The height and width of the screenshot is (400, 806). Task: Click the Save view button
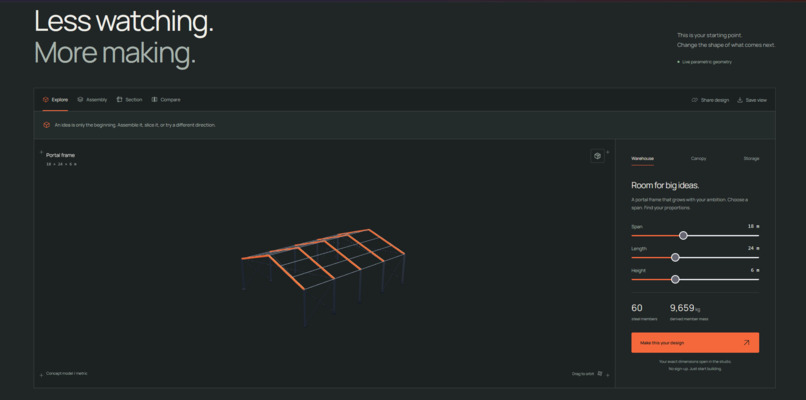coord(752,100)
